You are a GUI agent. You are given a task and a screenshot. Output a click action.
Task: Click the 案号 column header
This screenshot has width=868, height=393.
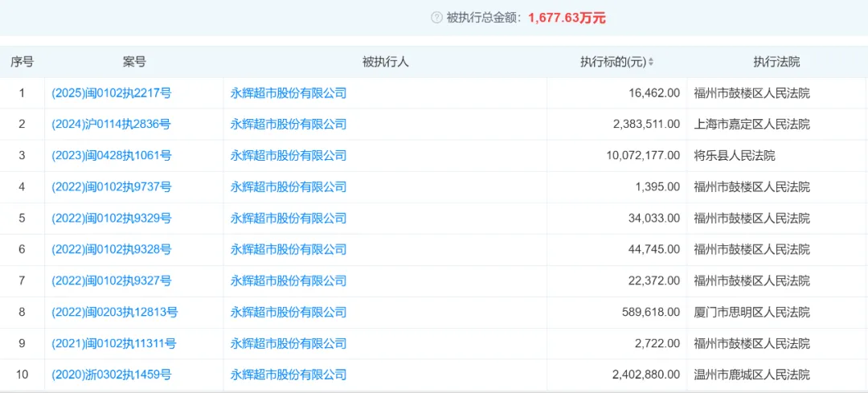click(x=134, y=62)
